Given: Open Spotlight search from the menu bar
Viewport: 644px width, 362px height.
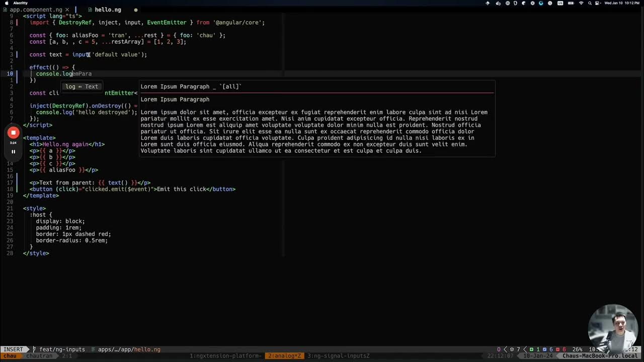Looking at the screenshot, I should (590, 3).
